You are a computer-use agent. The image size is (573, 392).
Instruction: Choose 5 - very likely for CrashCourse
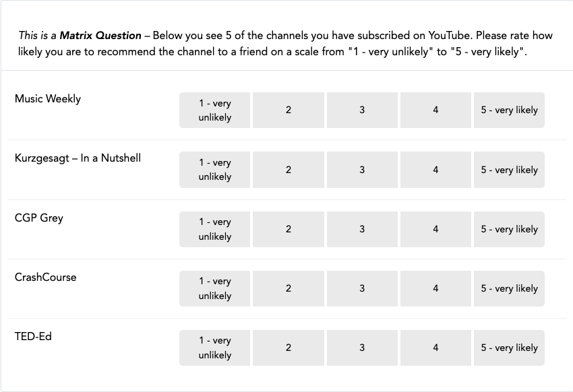point(509,288)
